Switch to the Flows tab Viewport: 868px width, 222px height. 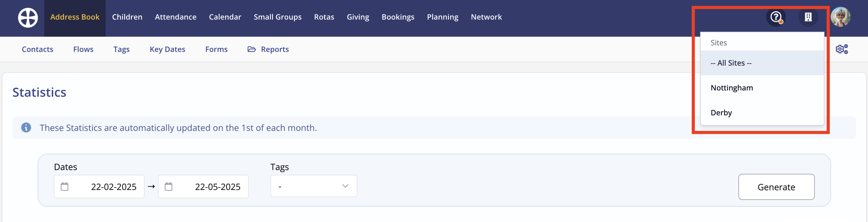(83, 49)
